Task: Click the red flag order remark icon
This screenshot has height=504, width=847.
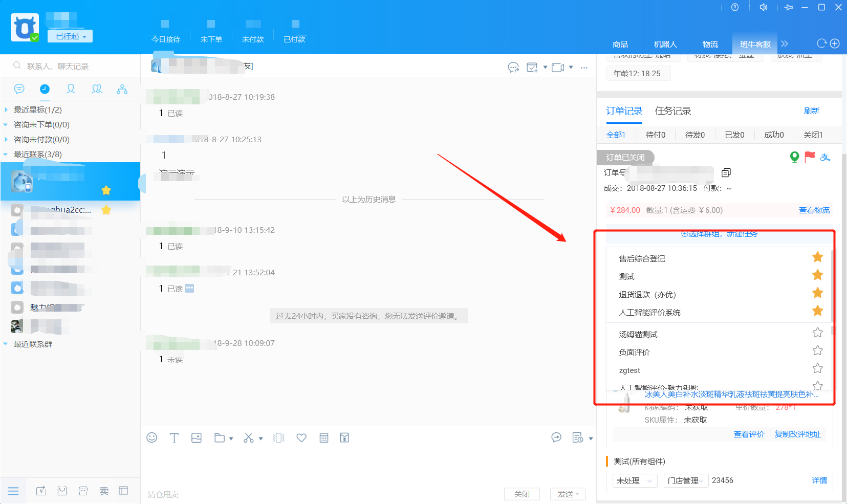Action: (810, 157)
